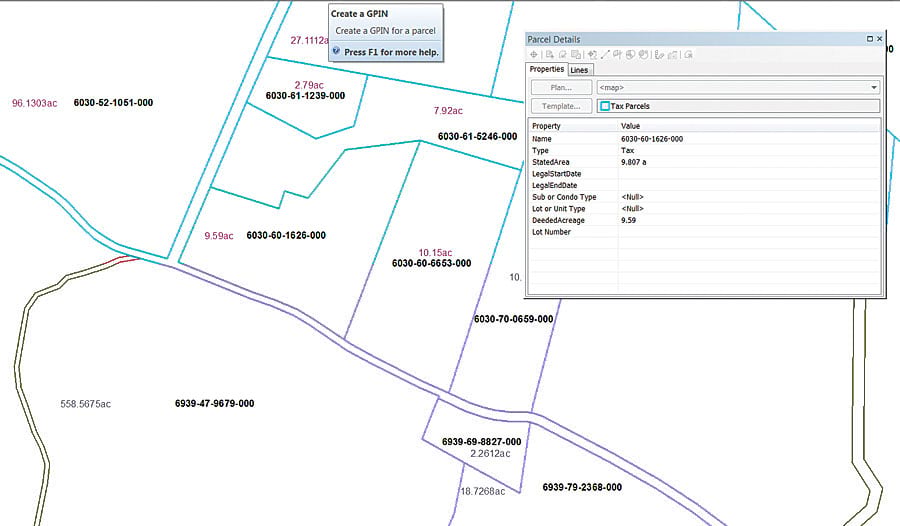
Task: Open the <map> plan dropdown
Action: tap(738, 87)
